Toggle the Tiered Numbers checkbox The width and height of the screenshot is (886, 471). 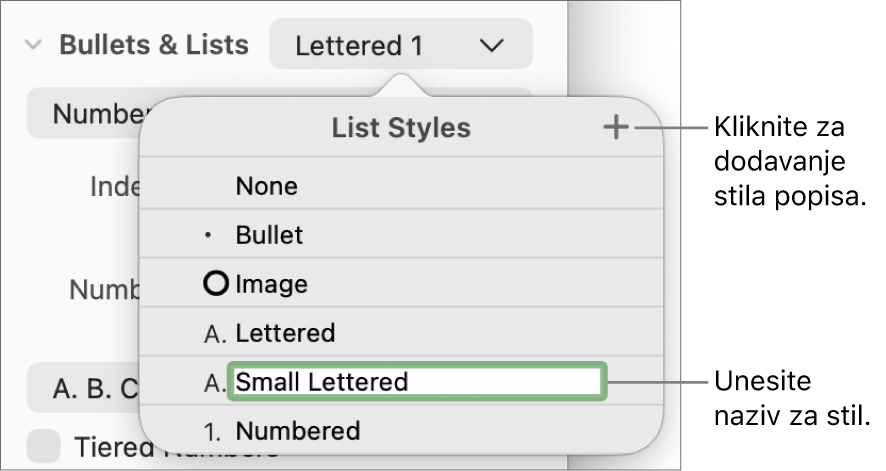44,448
